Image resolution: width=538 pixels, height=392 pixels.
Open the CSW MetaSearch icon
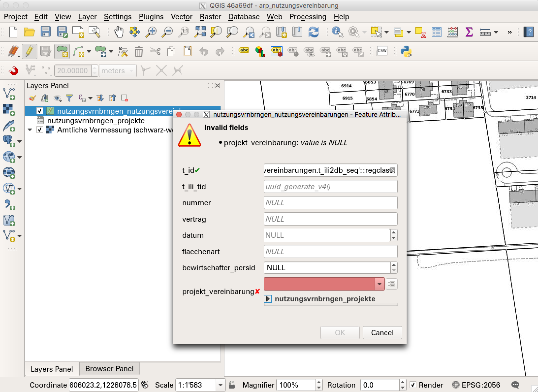(382, 51)
